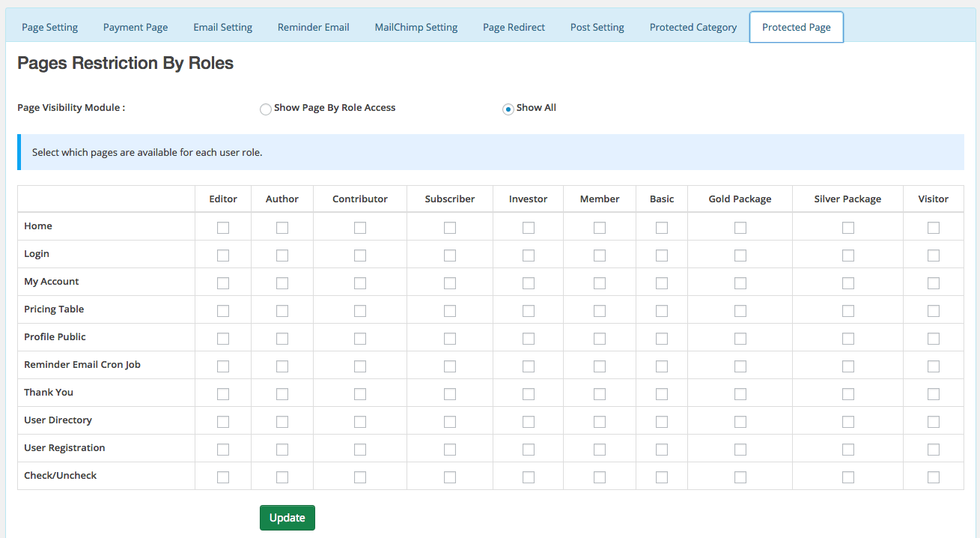Enable Login page for Subscriber role

[x=450, y=256]
